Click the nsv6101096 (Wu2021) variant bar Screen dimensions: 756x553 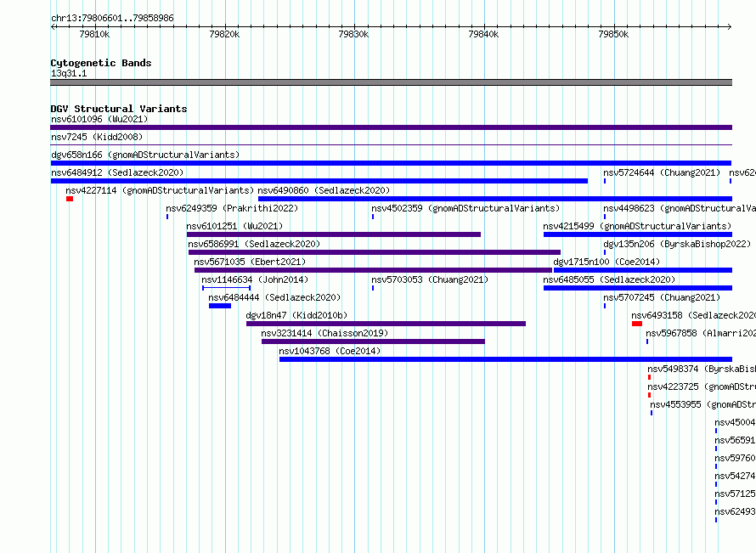391,127
